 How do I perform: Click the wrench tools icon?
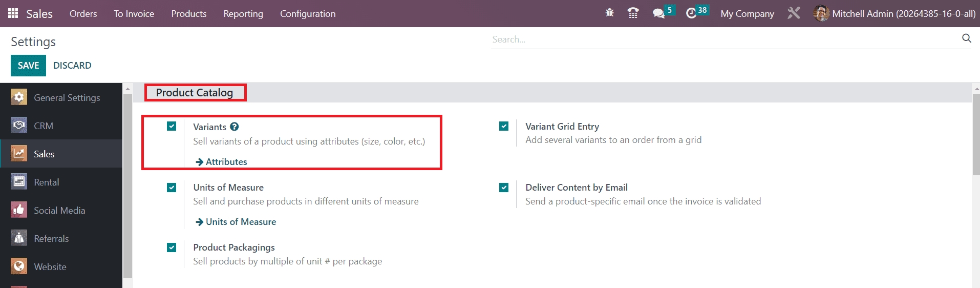[x=794, y=13]
